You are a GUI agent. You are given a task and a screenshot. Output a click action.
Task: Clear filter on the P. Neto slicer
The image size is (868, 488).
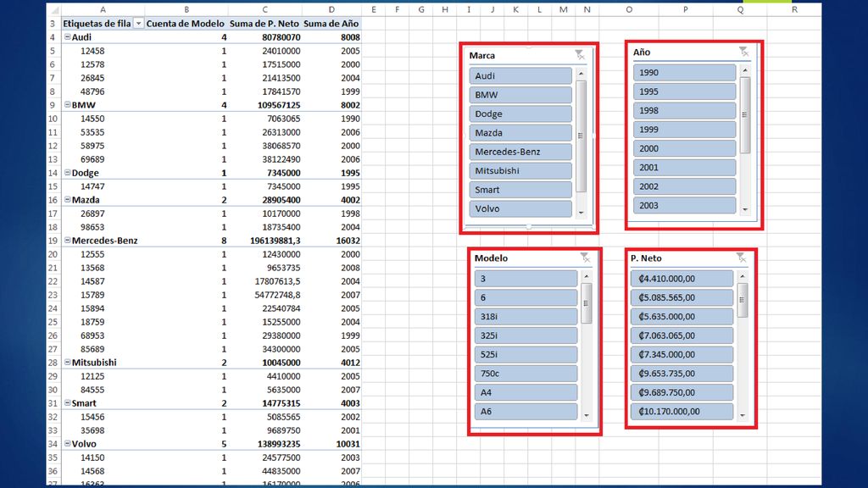click(x=741, y=258)
